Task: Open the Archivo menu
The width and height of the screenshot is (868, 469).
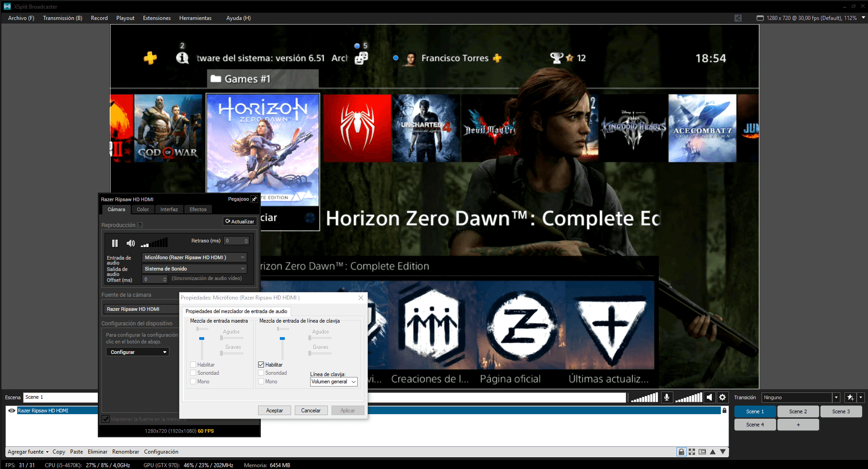Action: point(21,18)
